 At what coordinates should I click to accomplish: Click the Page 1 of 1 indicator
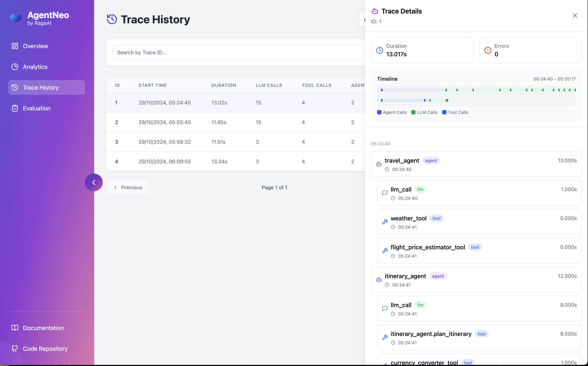[x=274, y=187]
